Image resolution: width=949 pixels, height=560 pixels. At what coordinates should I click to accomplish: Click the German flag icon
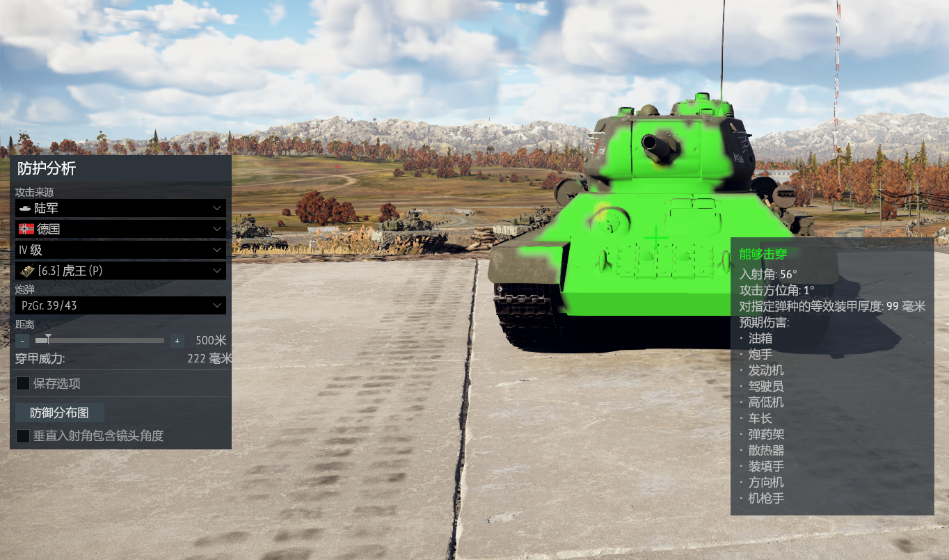26,229
